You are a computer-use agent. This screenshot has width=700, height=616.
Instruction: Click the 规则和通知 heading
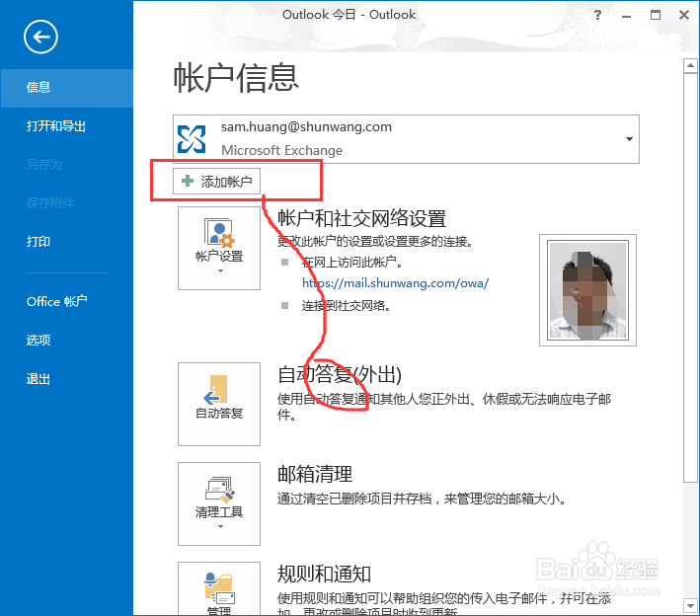(x=324, y=574)
